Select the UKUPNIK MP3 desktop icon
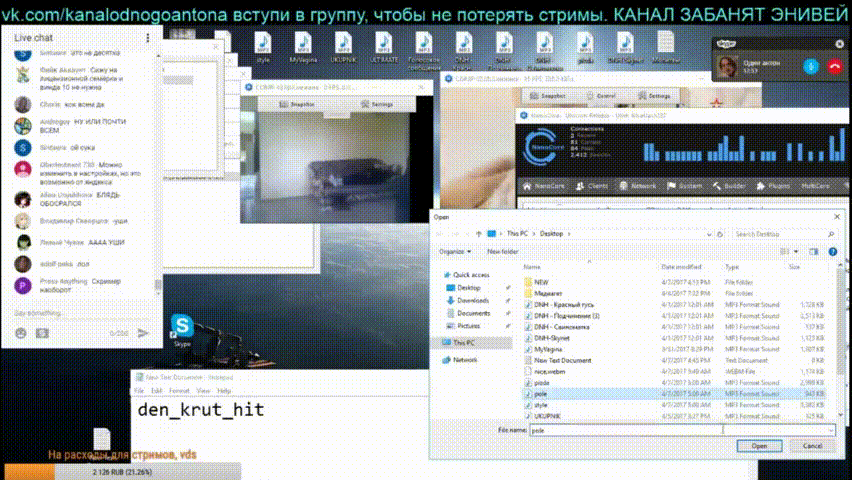 coord(343,47)
